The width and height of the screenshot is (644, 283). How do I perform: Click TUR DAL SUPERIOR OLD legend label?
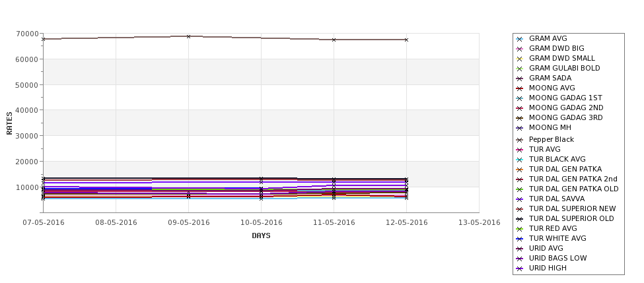pyautogui.click(x=565, y=218)
